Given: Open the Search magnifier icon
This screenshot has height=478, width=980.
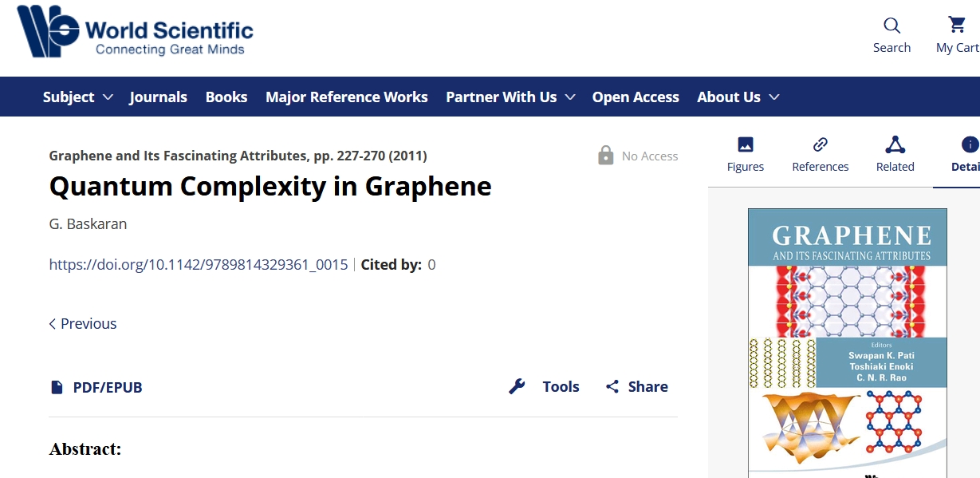Looking at the screenshot, I should 891,26.
